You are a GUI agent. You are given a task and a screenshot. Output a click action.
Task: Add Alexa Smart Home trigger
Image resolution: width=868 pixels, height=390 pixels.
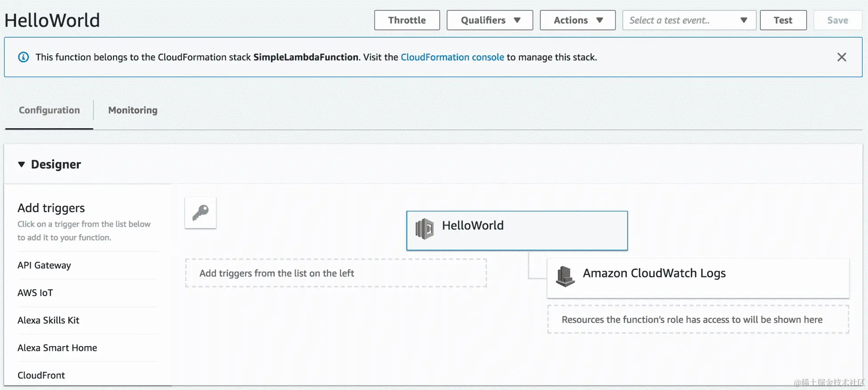coord(57,348)
